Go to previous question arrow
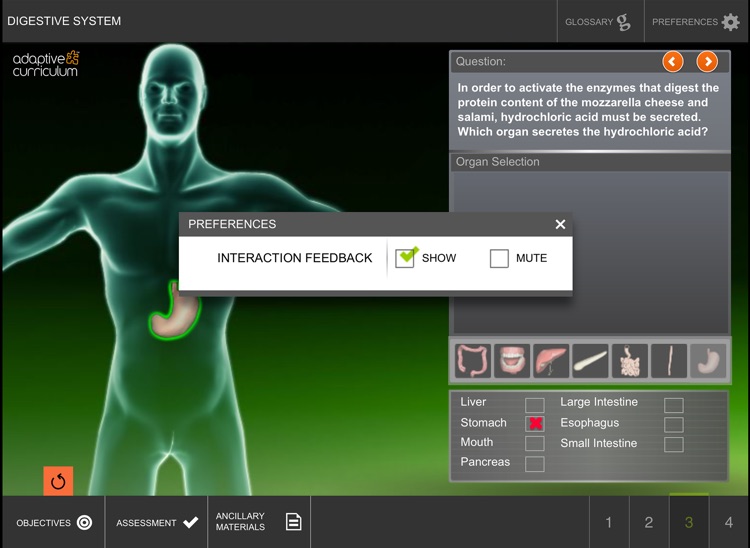Image resolution: width=750 pixels, height=548 pixels. tap(673, 62)
